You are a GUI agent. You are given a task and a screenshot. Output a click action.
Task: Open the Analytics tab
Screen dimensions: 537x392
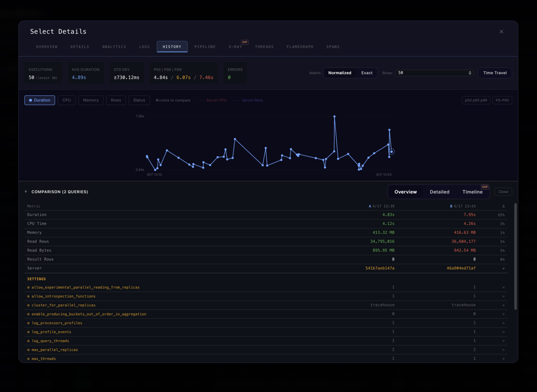tap(114, 47)
